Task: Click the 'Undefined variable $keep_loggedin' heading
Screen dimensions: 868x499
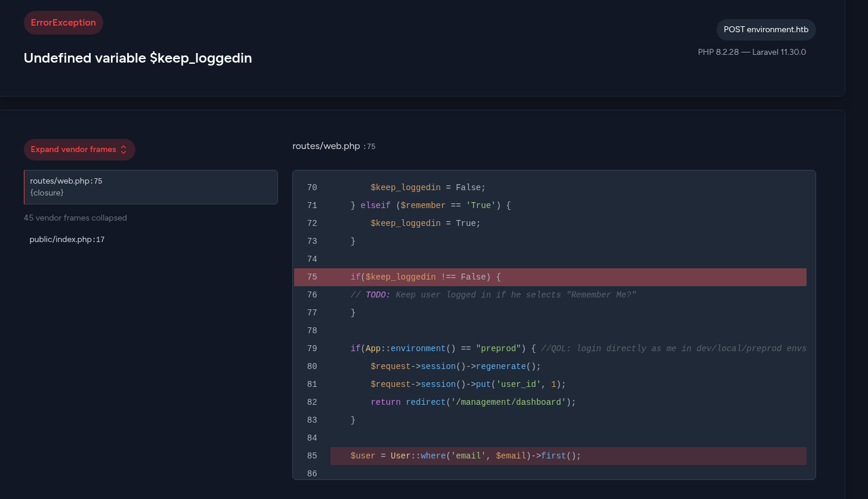Action: point(138,58)
